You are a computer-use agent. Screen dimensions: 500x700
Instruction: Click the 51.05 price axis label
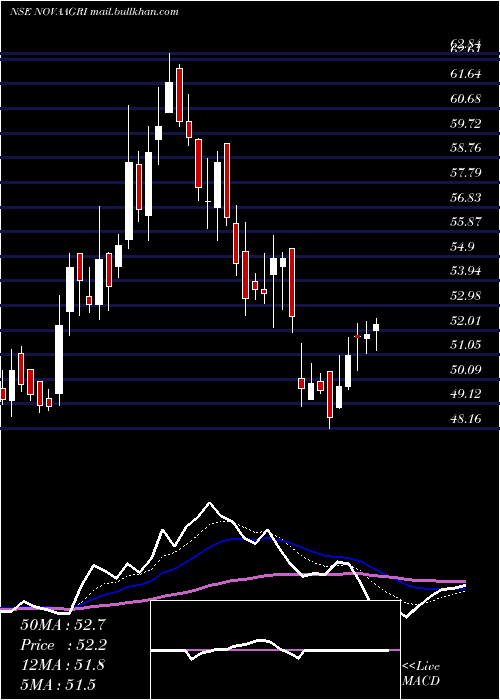(466, 345)
